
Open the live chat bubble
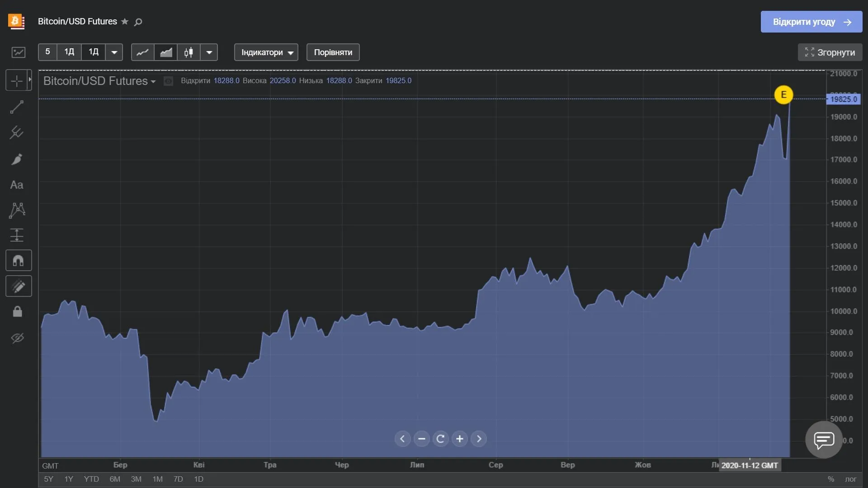point(824,440)
